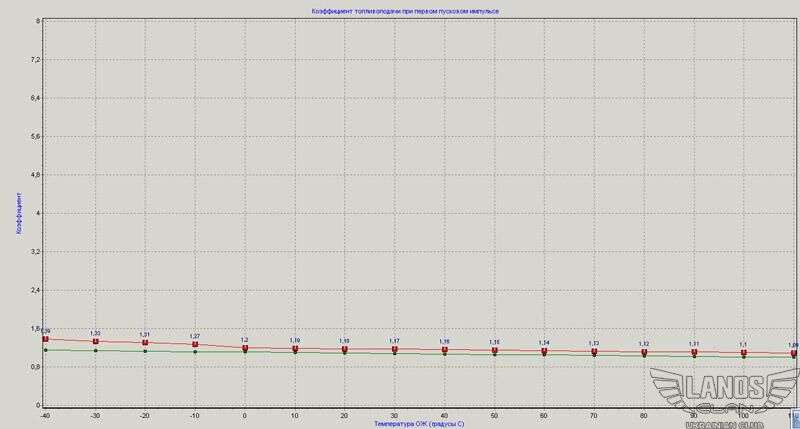800x429 pixels.
Task: Click red curve point at 0 degrees
Action: point(245,349)
